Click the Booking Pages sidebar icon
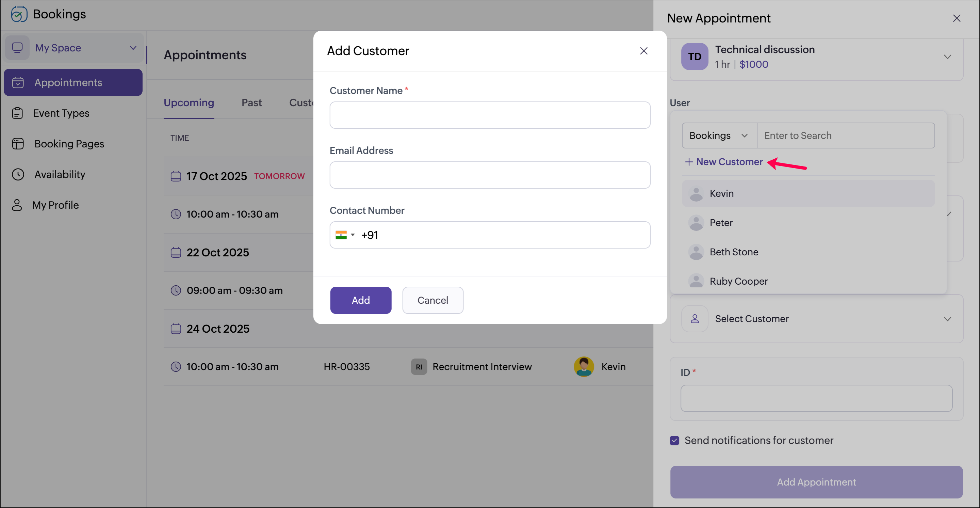This screenshot has width=980, height=508. pos(17,144)
